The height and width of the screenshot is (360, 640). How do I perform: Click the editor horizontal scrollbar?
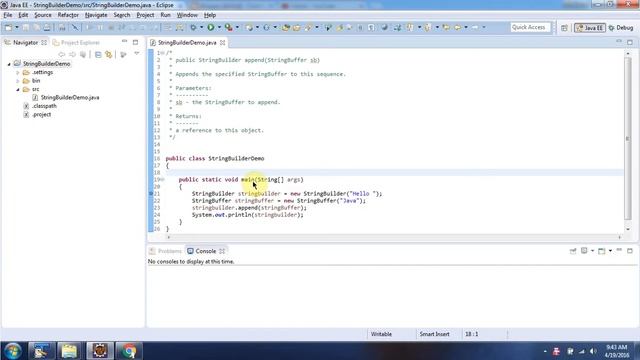(x=394, y=237)
